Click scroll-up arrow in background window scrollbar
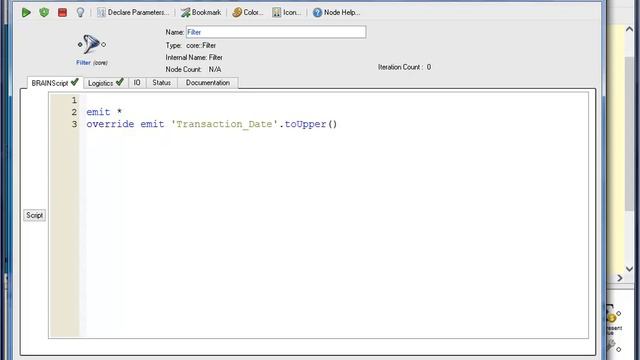This screenshot has width=640, height=360. click(x=629, y=29)
